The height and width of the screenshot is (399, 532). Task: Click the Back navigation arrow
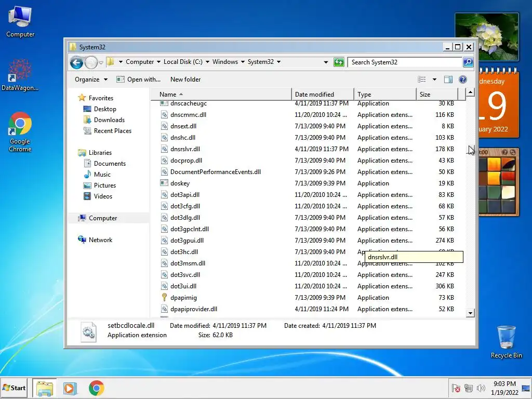click(76, 62)
